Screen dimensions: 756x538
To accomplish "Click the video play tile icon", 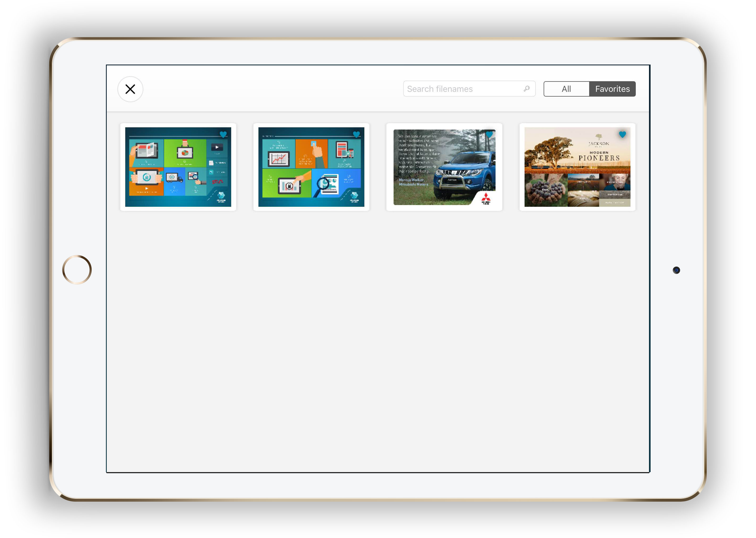I will point(217,147).
